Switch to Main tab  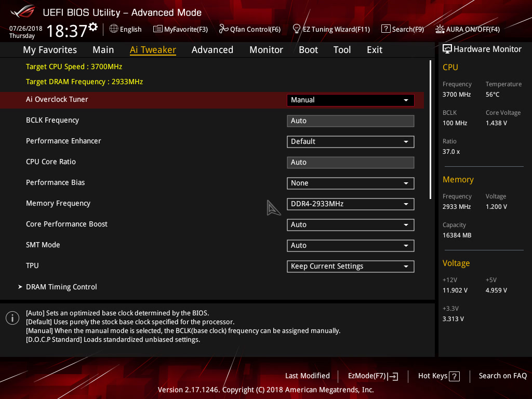click(x=103, y=50)
